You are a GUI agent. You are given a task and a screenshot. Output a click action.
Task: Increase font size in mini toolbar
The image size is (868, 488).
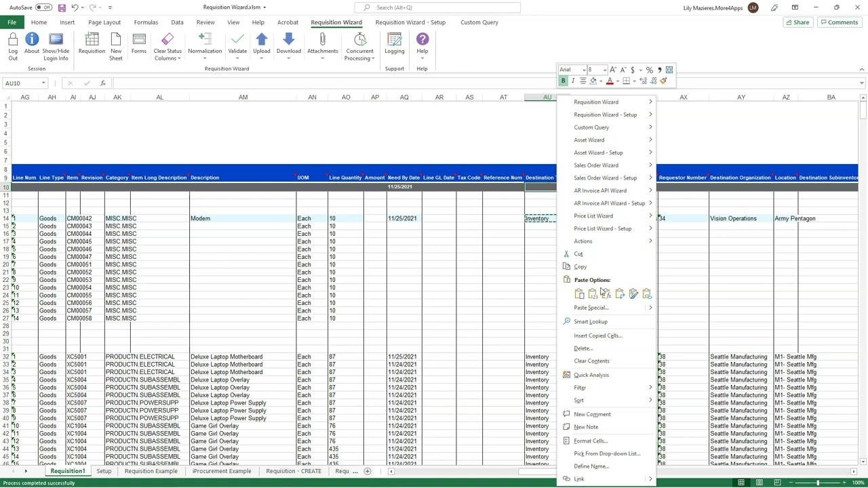coord(613,70)
